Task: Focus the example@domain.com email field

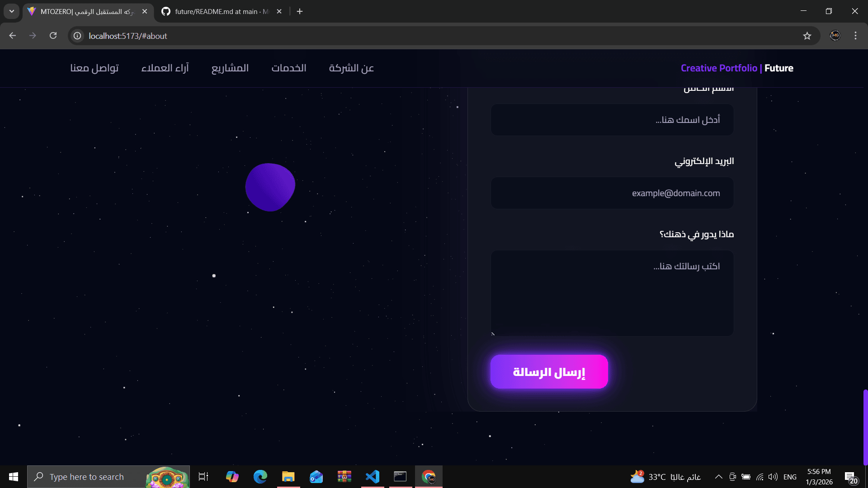Action: coord(612,193)
